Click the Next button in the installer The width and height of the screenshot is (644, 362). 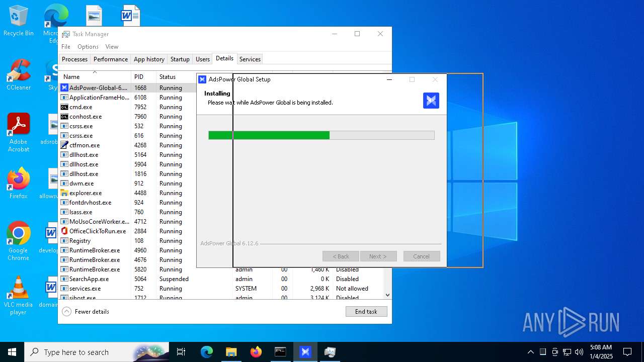tap(378, 256)
